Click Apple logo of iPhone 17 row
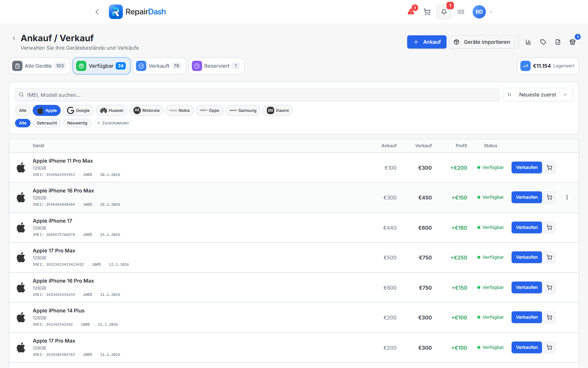This screenshot has height=368, width=588. [x=21, y=227]
